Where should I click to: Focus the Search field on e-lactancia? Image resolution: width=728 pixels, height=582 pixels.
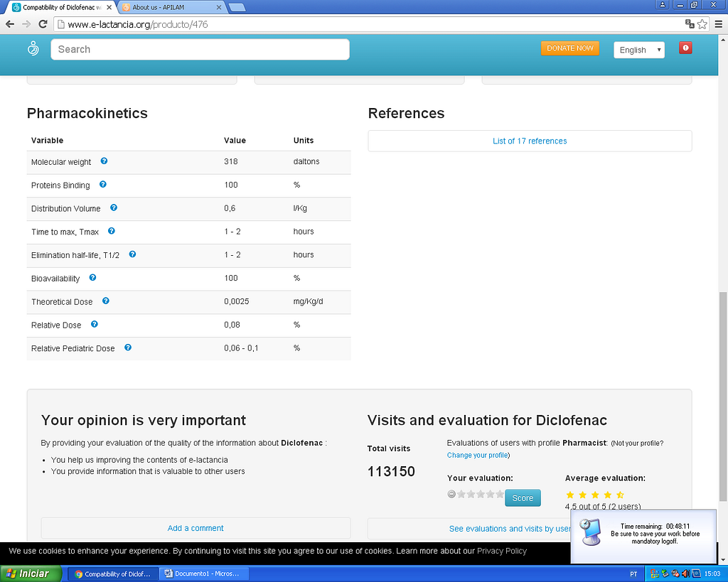point(200,49)
